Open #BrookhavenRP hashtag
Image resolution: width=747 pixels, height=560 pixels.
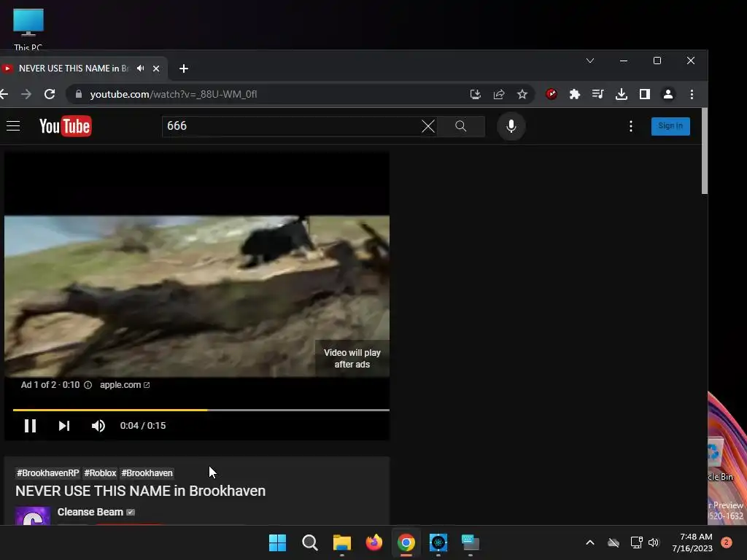(47, 472)
